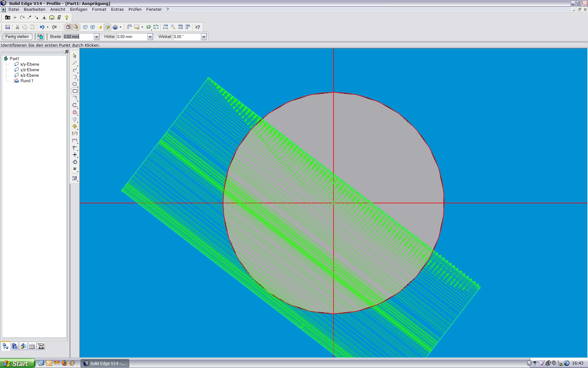Save the document with the floppy icon

8,27
